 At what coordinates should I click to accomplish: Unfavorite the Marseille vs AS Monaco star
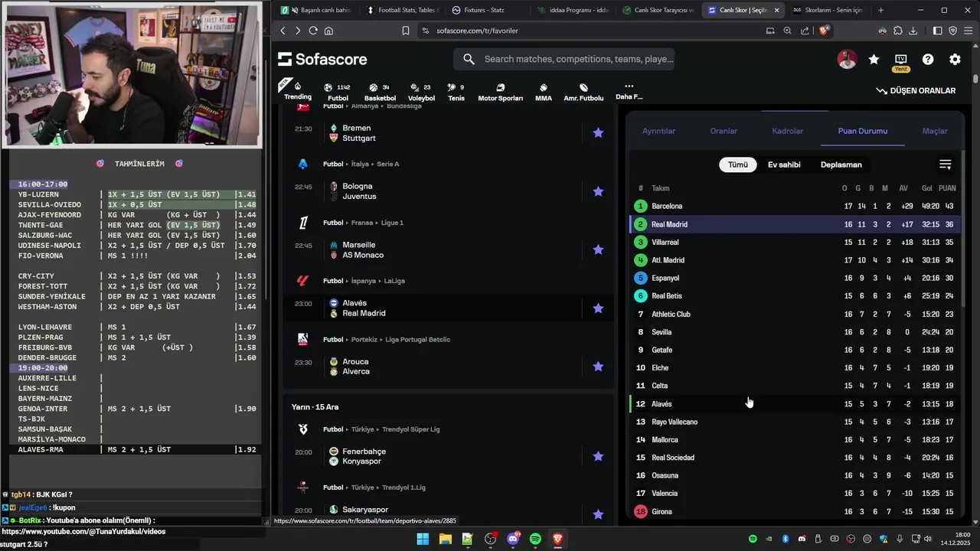pyautogui.click(x=598, y=249)
